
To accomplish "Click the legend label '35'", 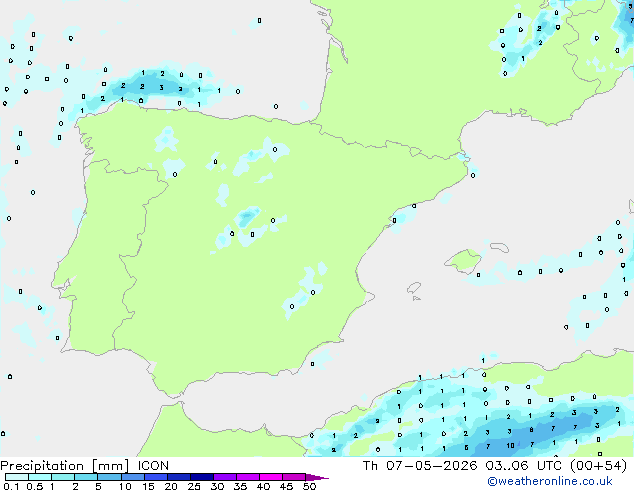I will pyautogui.click(x=240, y=486).
